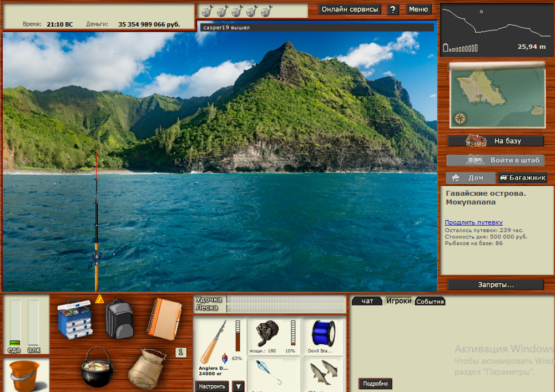
Task: Switch to the События tab
Action: 430,302
